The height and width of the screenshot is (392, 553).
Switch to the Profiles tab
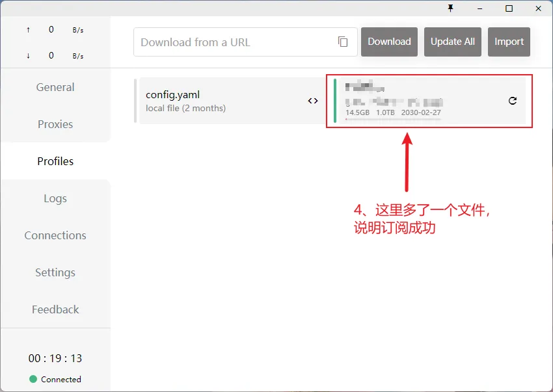55,161
